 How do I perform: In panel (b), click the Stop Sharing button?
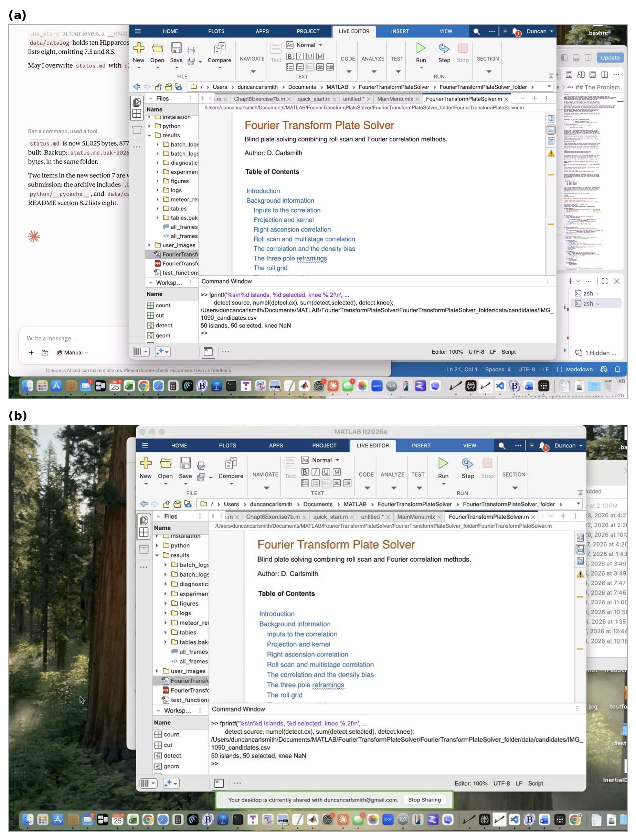click(x=424, y=800)
